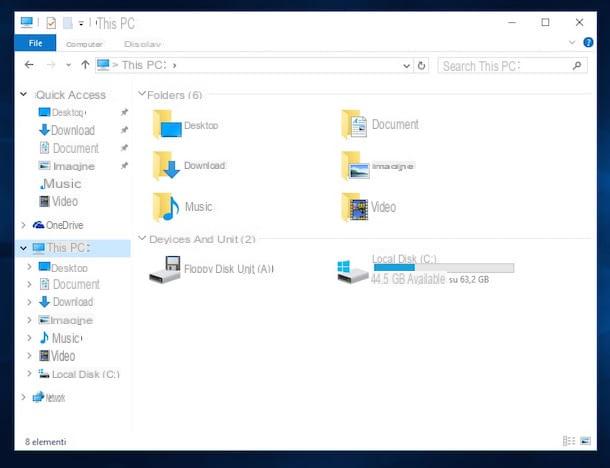This screenshot has width=610, height=468.
Task: Select Music under Quick Access
Action: point(61,184)
